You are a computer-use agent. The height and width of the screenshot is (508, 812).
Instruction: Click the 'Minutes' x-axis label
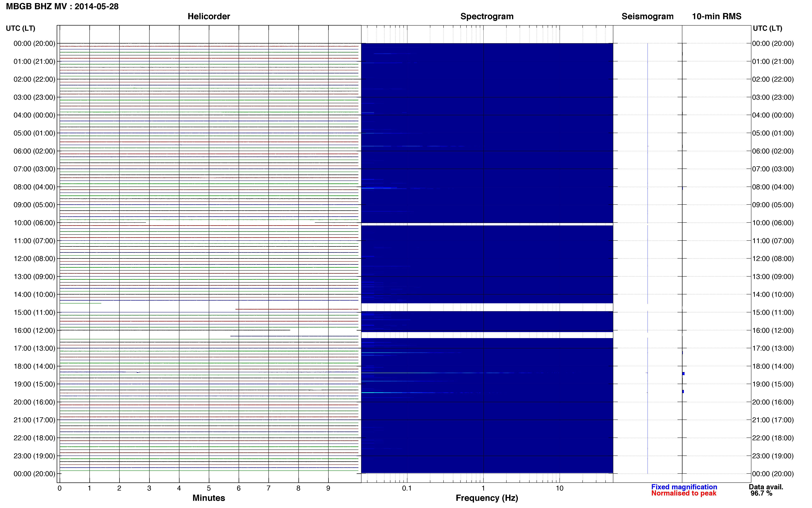208,498
